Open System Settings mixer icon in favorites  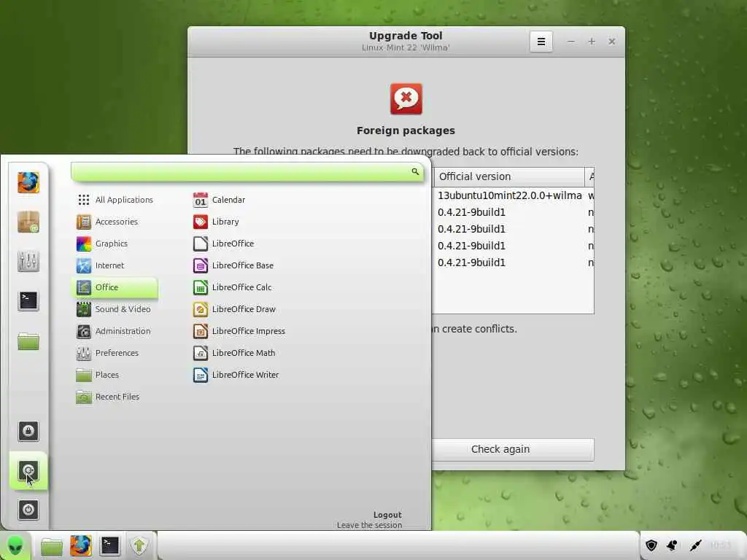[28, 262]
